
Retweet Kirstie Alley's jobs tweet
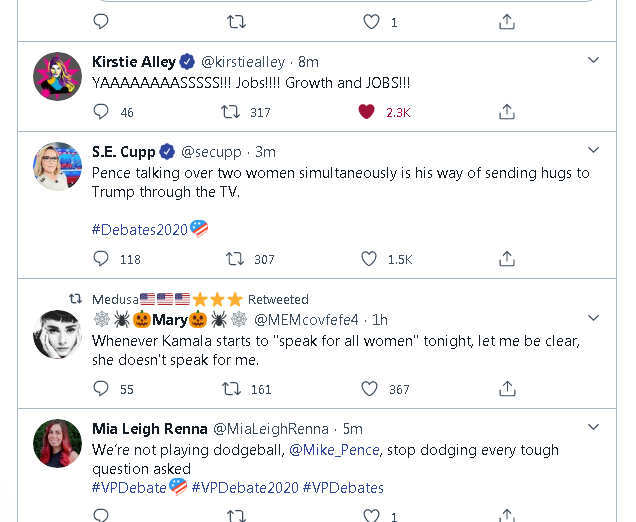tap(231, 112)
